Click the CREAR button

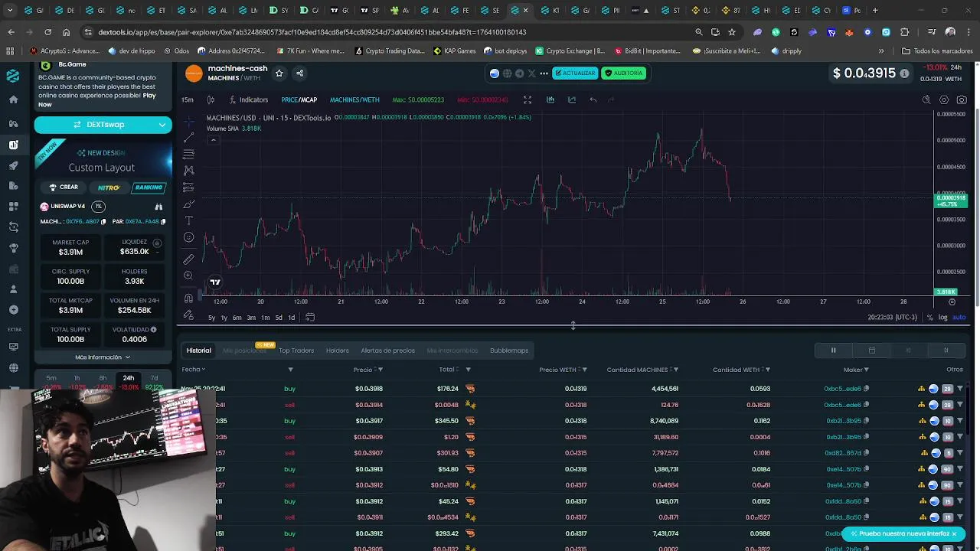coord(64,187)
